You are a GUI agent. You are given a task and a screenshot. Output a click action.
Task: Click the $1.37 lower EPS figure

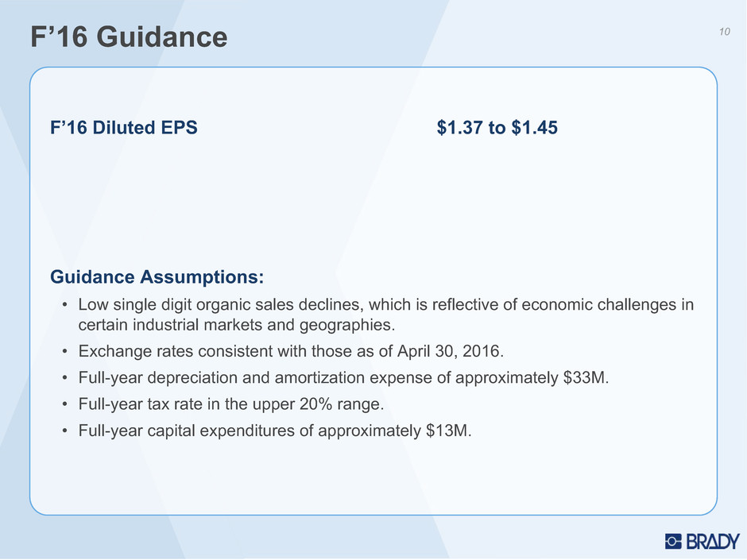coord(460,128)
